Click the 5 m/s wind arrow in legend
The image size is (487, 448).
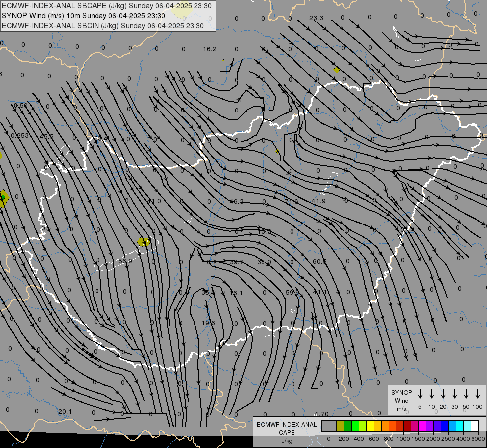coord(420,394)
